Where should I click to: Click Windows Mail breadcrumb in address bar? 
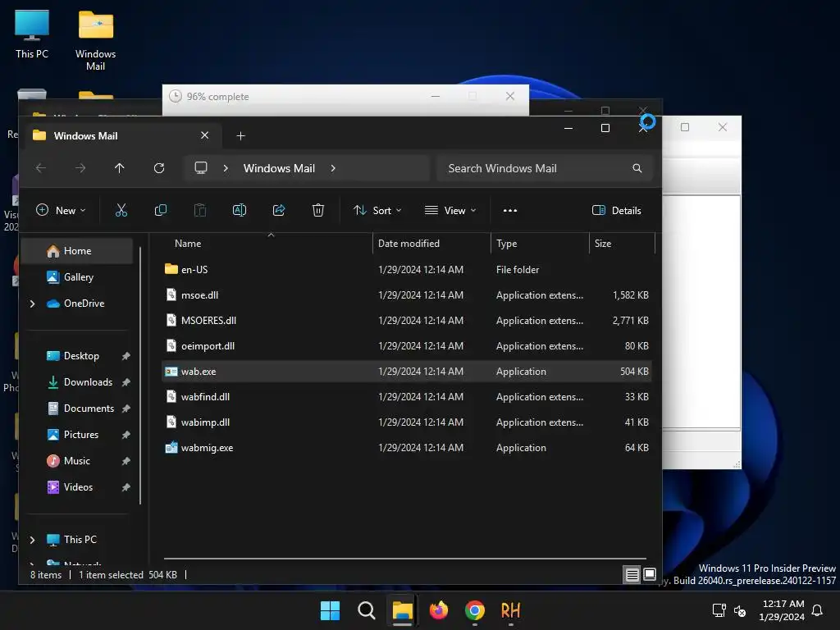[x=279, y=168]
